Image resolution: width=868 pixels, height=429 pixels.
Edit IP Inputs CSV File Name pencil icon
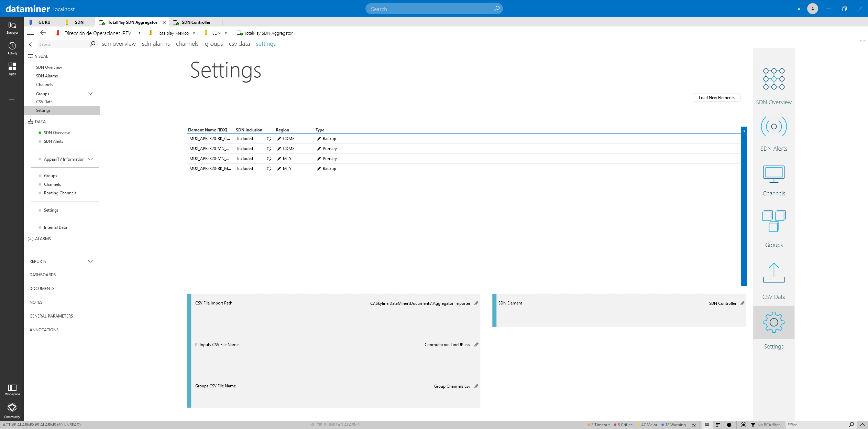point(476,344)
